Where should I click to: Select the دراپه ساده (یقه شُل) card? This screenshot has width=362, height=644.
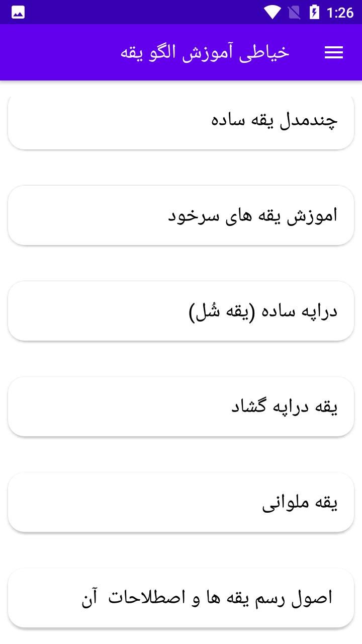[181, 311]
